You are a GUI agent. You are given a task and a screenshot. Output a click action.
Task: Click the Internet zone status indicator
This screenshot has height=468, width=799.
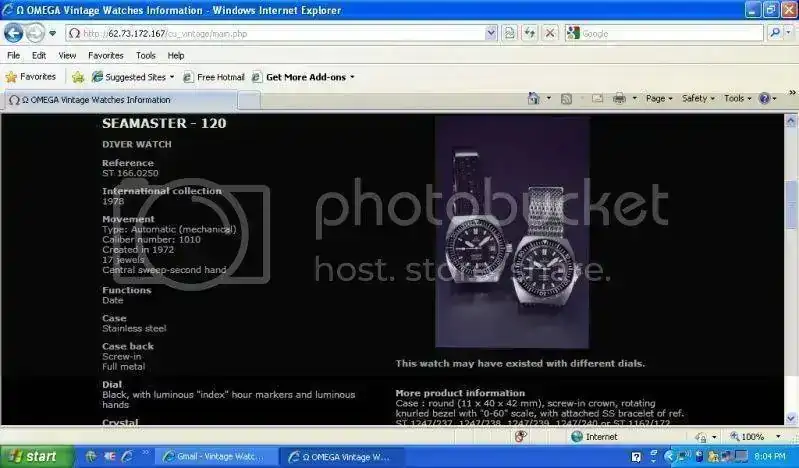[x=594, y=437]
